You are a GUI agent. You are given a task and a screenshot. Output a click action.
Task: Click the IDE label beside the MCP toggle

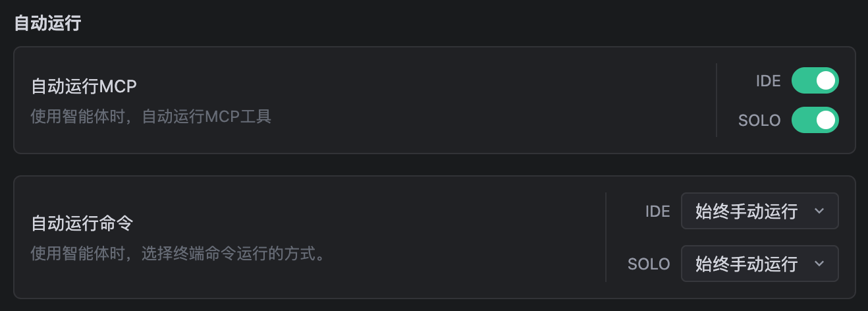click(769, 81)
